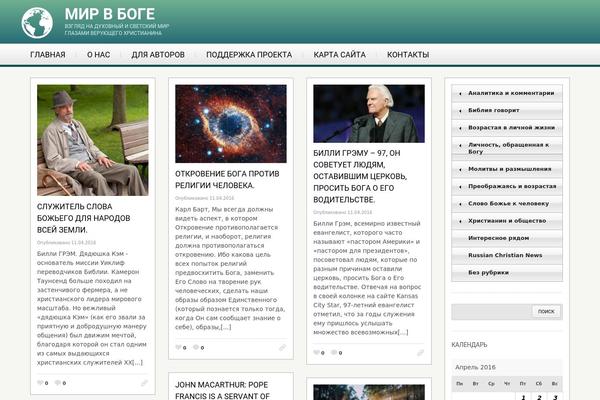
Task: Open permalink icon on Билли Грэму article
Action: tap(421, 353)
